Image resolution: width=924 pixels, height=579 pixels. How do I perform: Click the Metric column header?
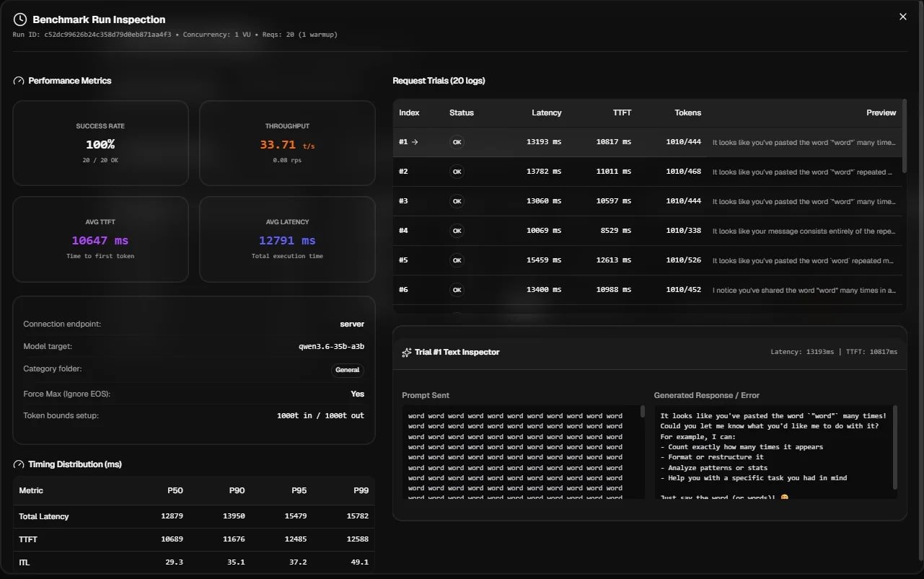(31, 490)
